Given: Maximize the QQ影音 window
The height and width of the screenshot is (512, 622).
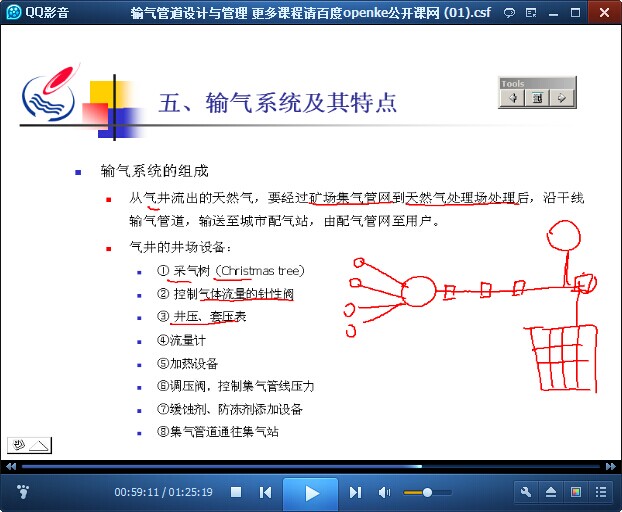Looking at the screenshot, I should pyautogui.click(x=575, y=13).
